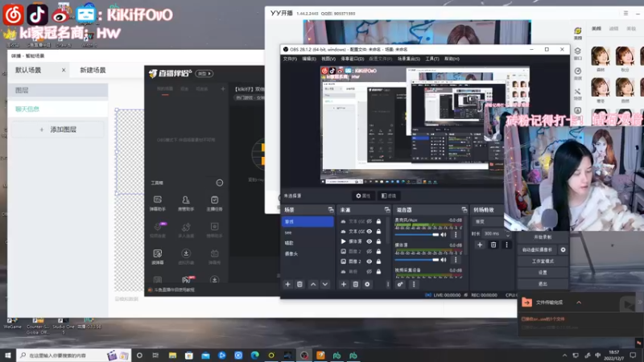Viewport: 644px width, 362px height.
Task: Move scene up with the up arrow
Action: point(313,284)
